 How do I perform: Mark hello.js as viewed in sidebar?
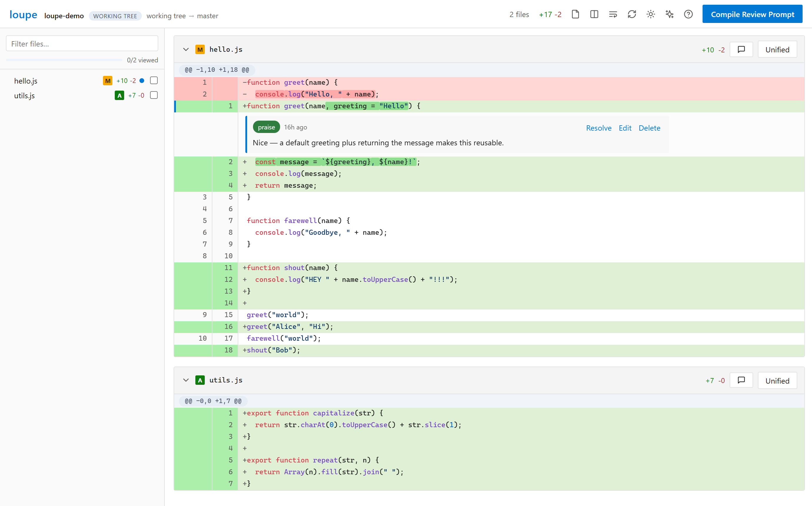point(154,80)
